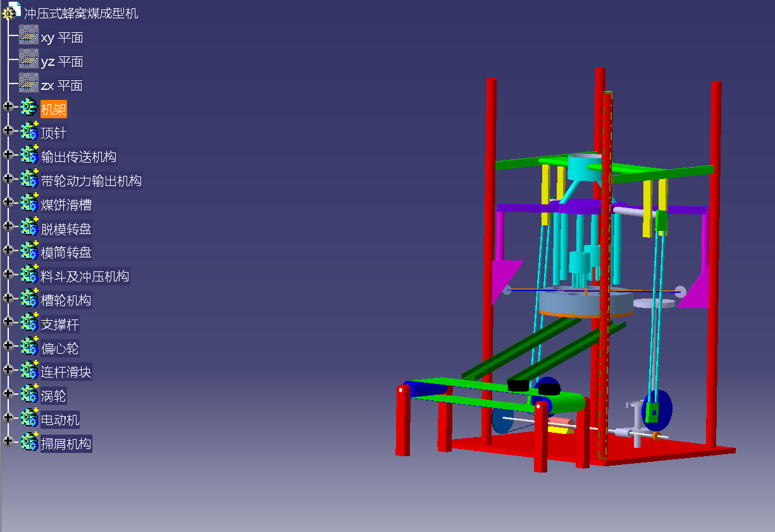The height and width of the screenshot is (532, 775).
Task: Select root label 冲压式蜂窝煤成型机
Action: coord(81,14)
